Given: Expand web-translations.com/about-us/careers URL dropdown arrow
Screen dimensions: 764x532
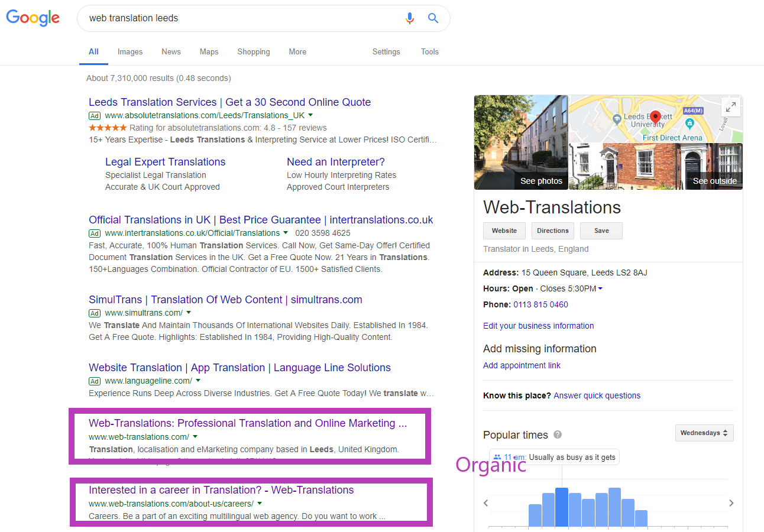Looking at the screenshot, I should (260, 504).
